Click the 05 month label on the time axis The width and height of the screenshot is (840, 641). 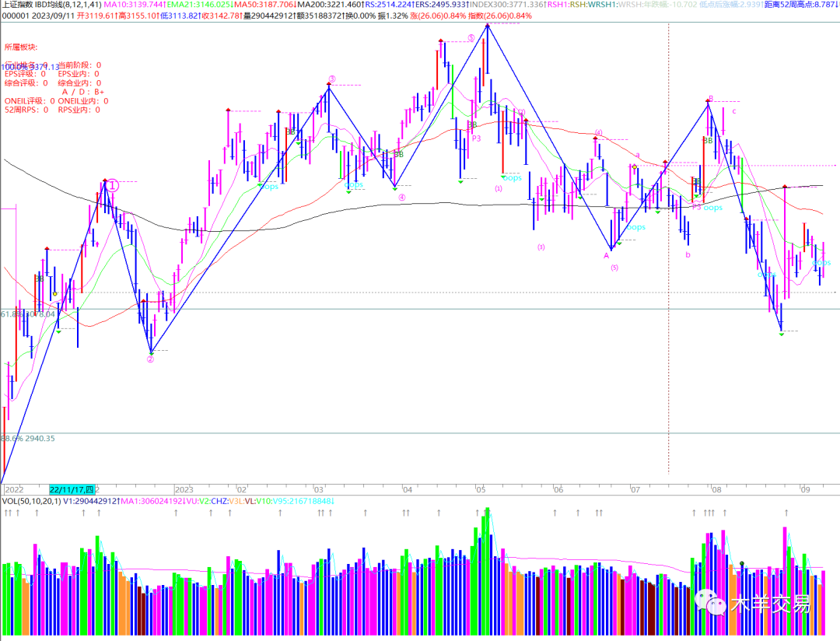pyautogui.click(x=481, y=490)
